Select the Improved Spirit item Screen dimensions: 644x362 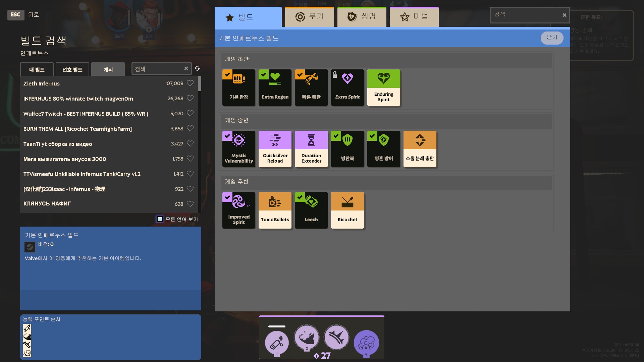click(x=239, y=210)
